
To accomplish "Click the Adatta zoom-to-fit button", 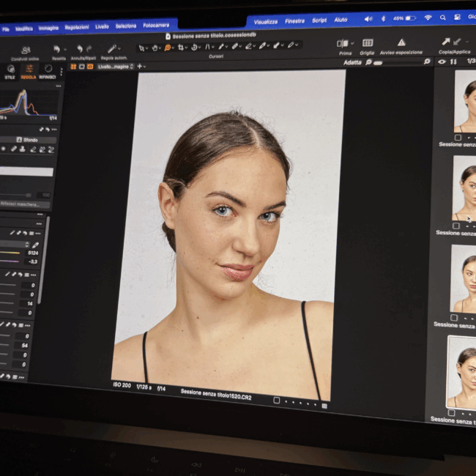I will tap(352, 63).
